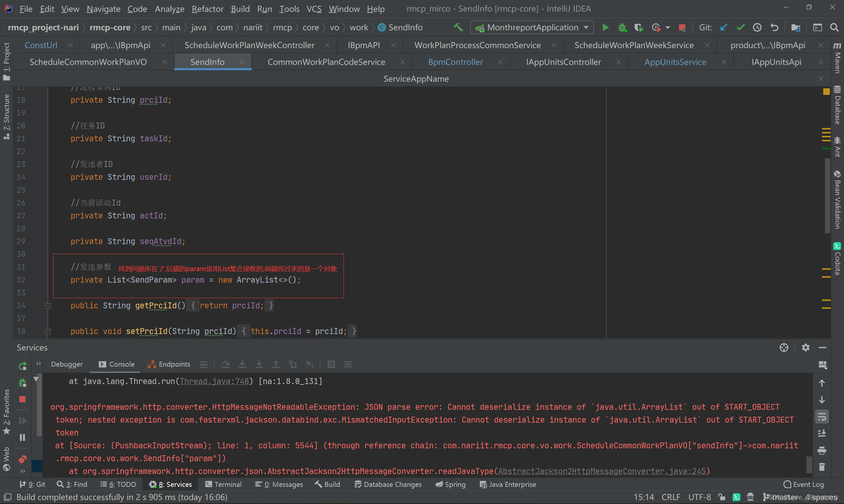Stop the running application with the red square
844x504 pixels.
[682, 28]
